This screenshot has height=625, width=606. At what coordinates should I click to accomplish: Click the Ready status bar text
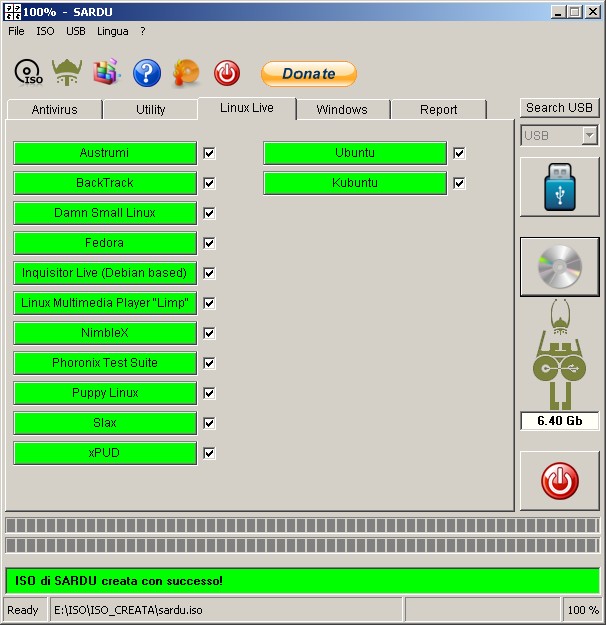click(x=23, y=610)
